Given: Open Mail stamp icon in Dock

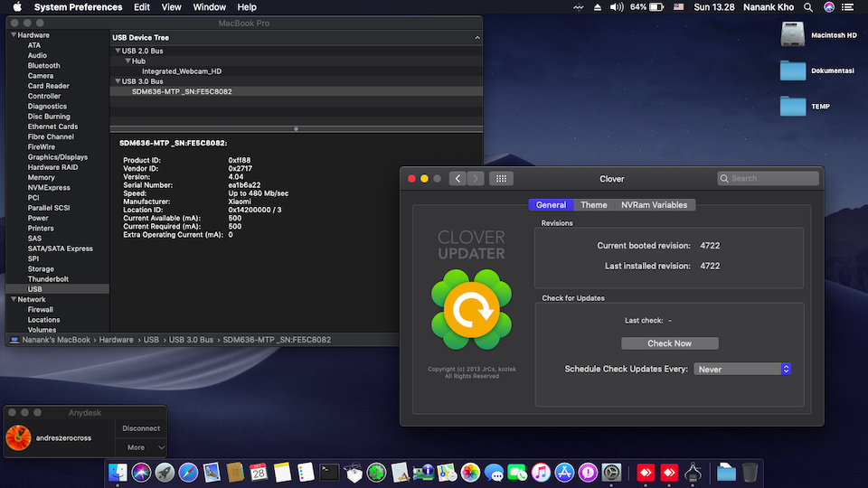Looking at the screenshot, I should pyautogui.click(x=212, y=473).
